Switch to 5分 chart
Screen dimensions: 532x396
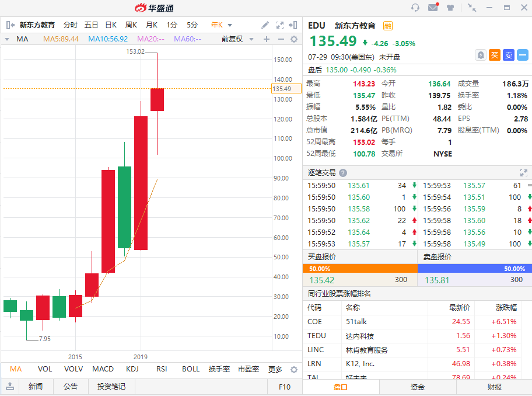192,25
